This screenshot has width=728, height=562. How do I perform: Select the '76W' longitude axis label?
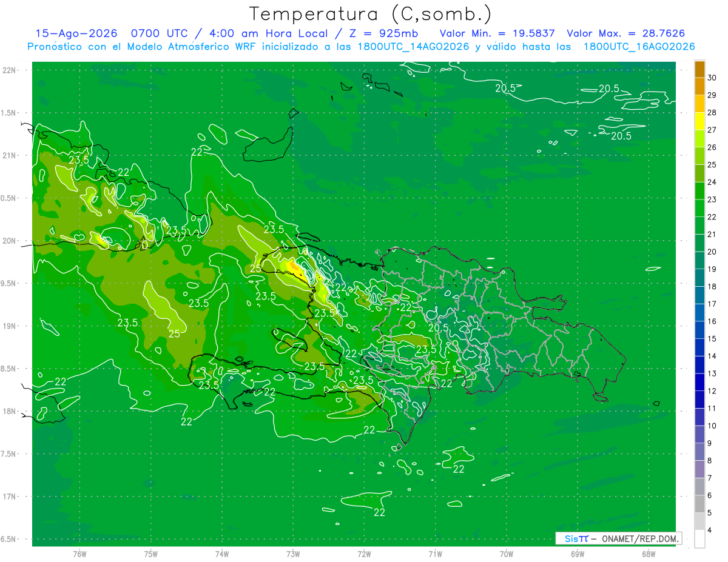(x=79, y=554)
